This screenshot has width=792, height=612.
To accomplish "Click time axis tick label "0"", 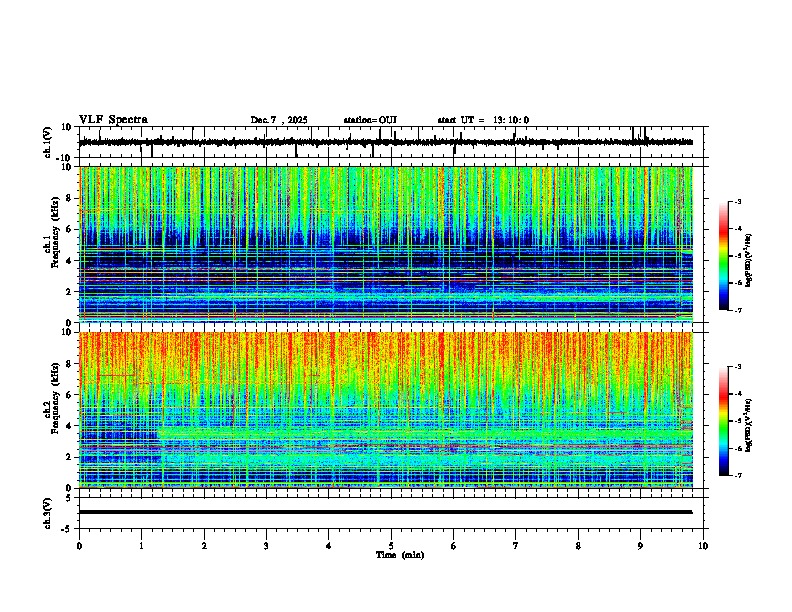I will point(79,546).
